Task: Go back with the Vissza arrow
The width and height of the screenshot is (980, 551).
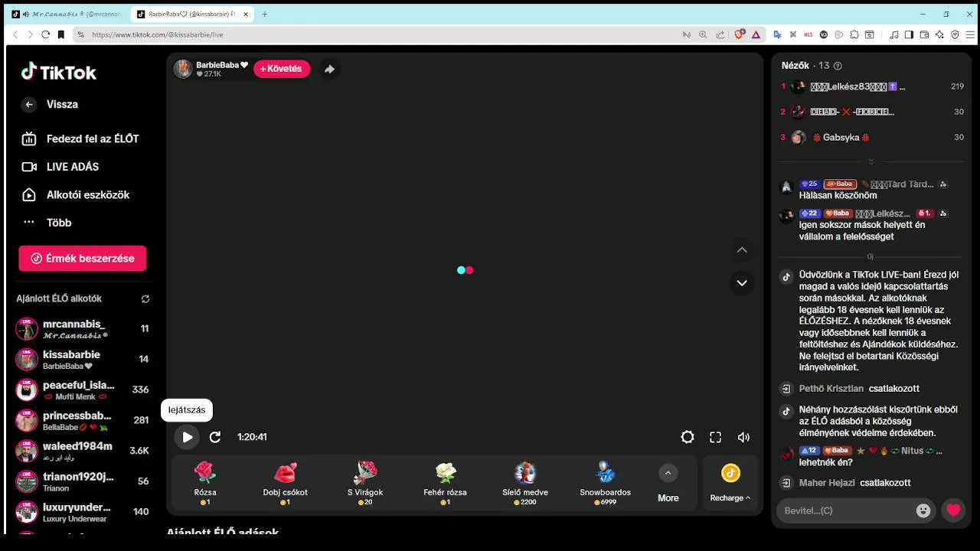Action: point(29,105)
